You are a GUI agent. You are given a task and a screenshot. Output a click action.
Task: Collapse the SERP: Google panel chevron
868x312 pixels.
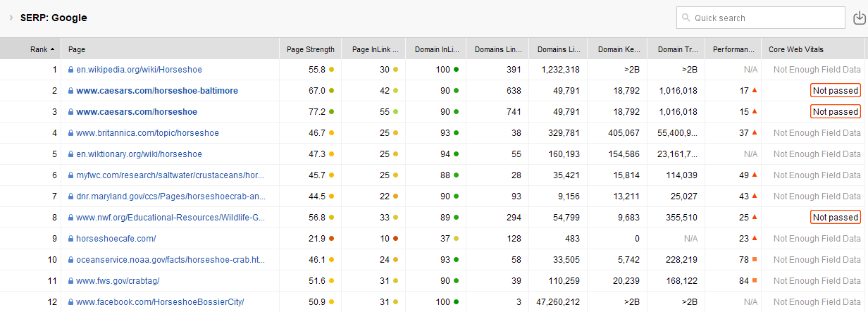11,18
